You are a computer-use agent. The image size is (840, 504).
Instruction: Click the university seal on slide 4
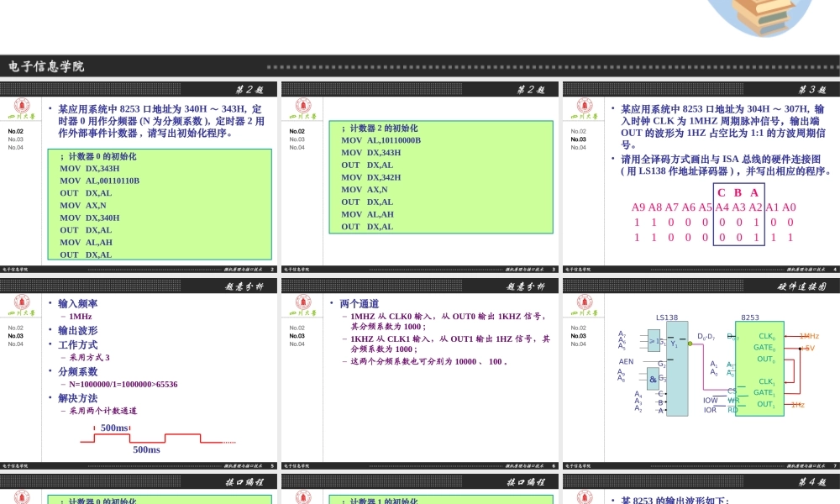point(583,108)
